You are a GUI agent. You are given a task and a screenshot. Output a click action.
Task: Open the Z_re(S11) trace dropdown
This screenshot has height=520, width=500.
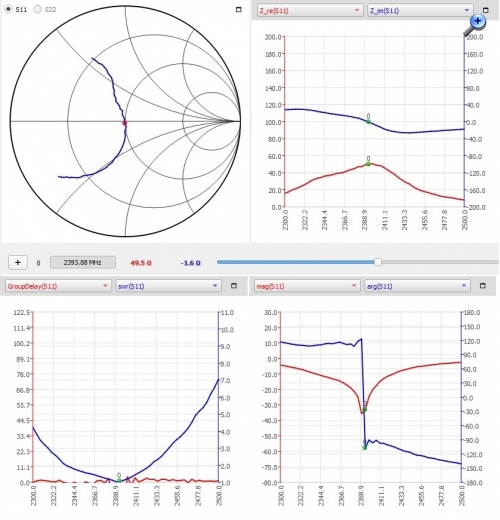point(310,10)
